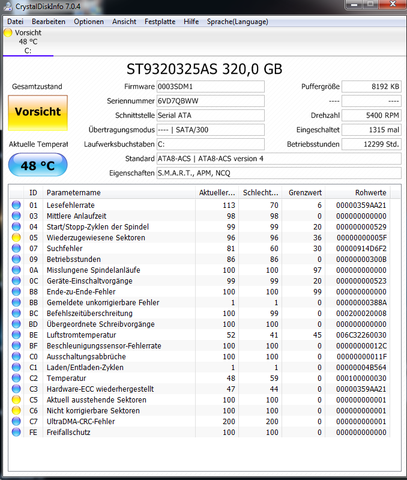Click the yellow Vorsicht health status button

tap(38, 112)
